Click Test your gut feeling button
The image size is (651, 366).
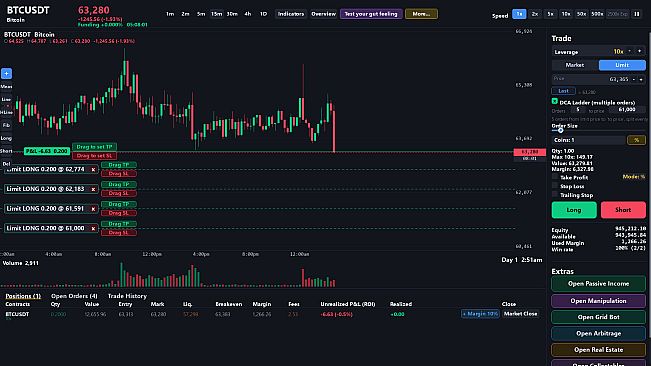tap(371, 14)
